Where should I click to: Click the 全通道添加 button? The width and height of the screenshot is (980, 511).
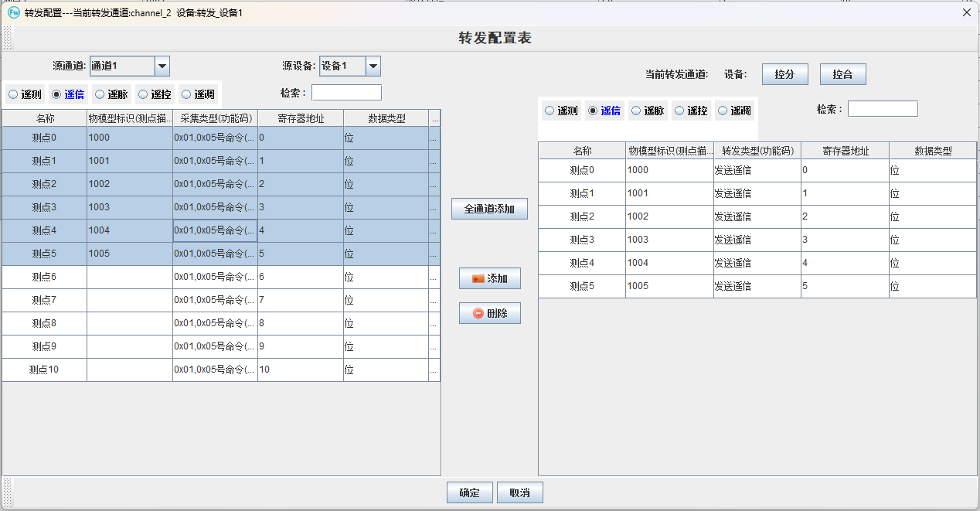point(489,209)
